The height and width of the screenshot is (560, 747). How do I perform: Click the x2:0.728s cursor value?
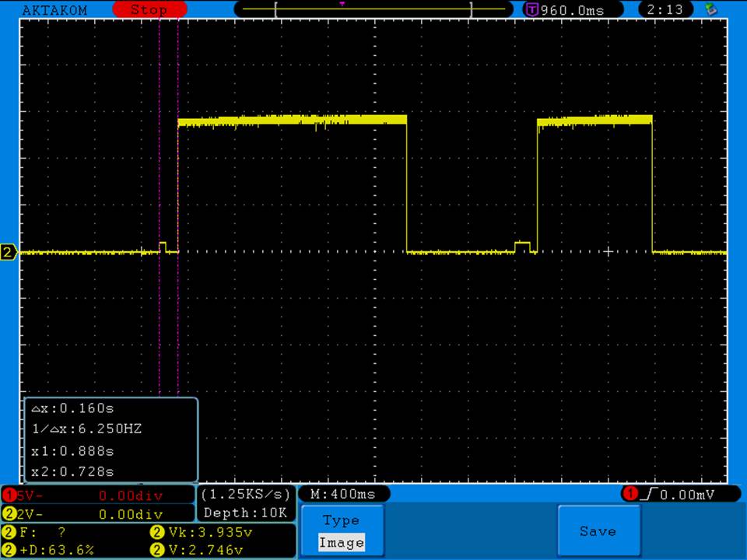pyautogui.click(x=72, y=472)
